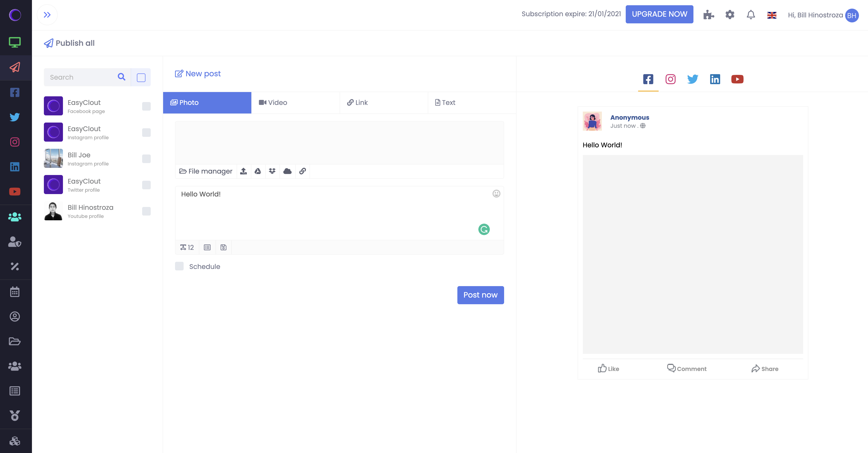The height and width of the screenshot is (453, 868).
Task: Click the Dropbox import icon
Action: pyautogui.click(x=272, y=171)
